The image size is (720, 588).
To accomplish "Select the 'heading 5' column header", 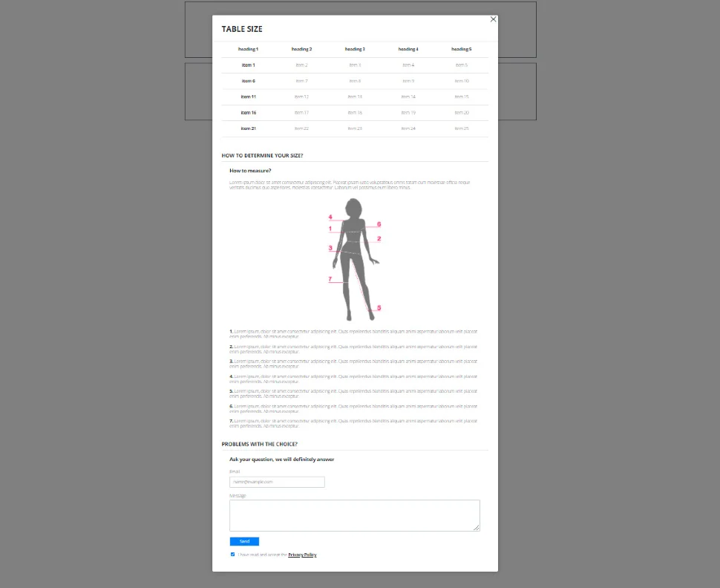I will 462,49.
